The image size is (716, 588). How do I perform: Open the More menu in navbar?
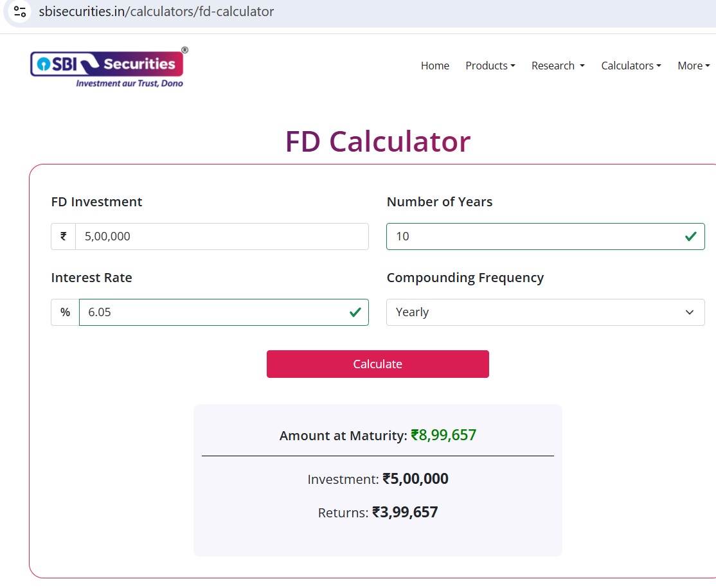[x=693, y=66]
